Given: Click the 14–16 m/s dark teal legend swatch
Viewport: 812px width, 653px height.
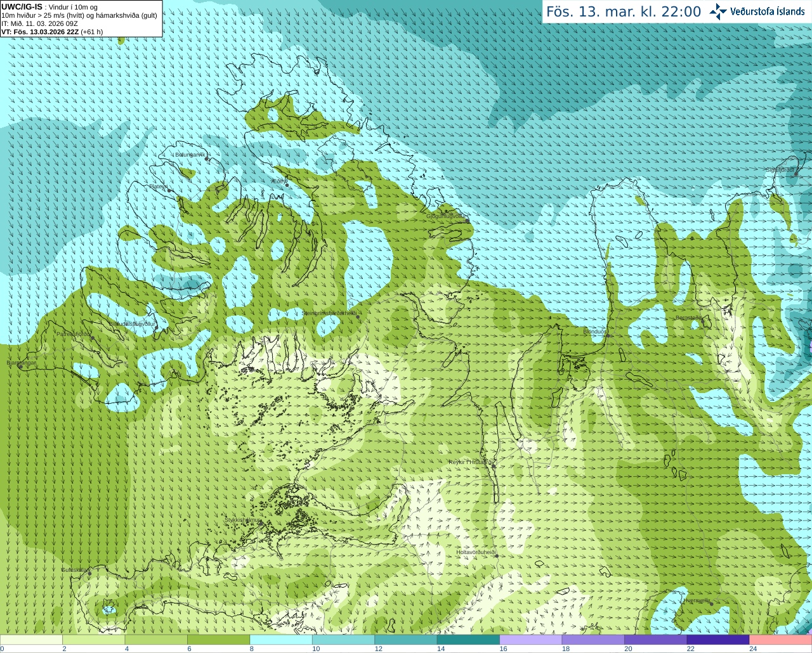Looking at the screenshot, I should click(x=468, y=640).
